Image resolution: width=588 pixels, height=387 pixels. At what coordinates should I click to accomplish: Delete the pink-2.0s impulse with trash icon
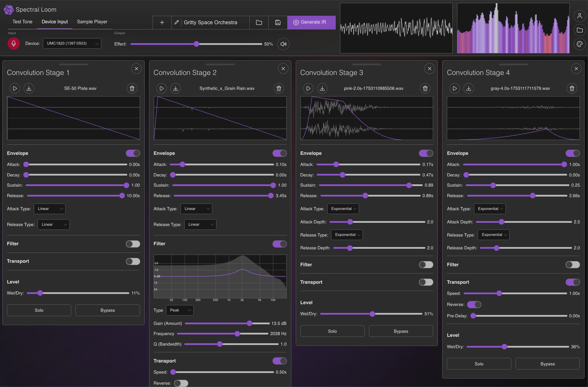[425, 88]
